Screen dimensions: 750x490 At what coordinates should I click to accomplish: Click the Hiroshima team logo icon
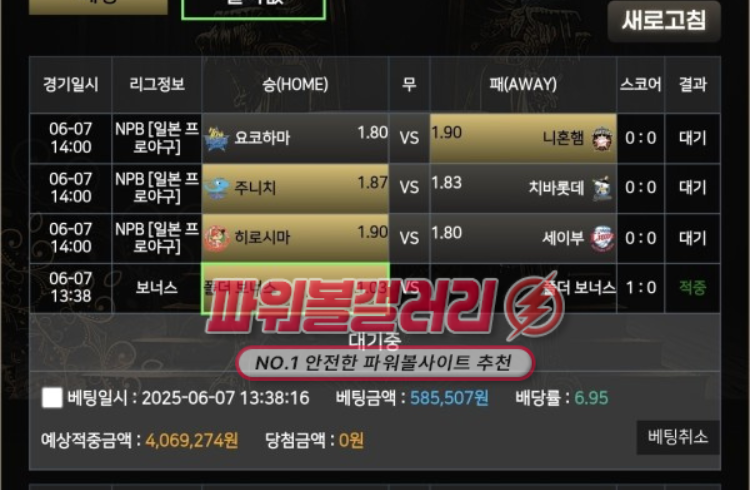pos(217,238)
